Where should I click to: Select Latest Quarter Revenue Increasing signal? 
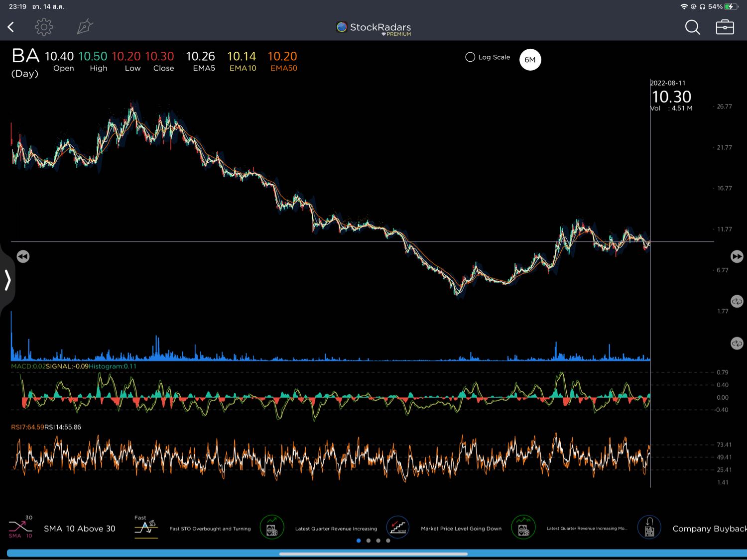(272, 528)
